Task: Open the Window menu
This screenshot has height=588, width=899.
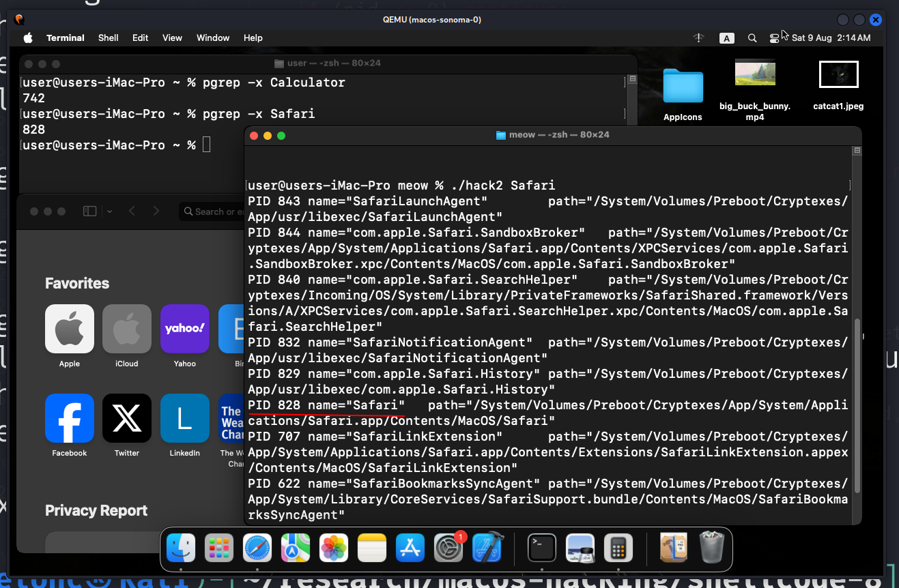Action: [213, 38]
